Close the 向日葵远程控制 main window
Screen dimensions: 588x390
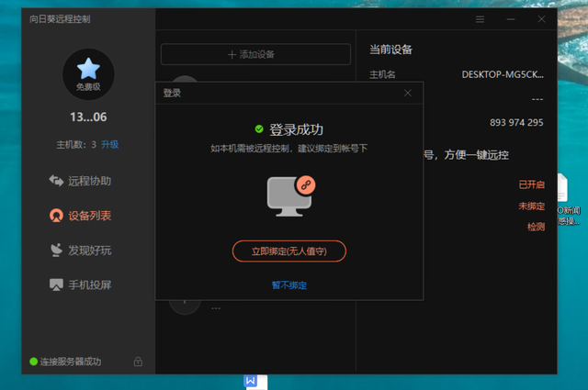[541, 19]
